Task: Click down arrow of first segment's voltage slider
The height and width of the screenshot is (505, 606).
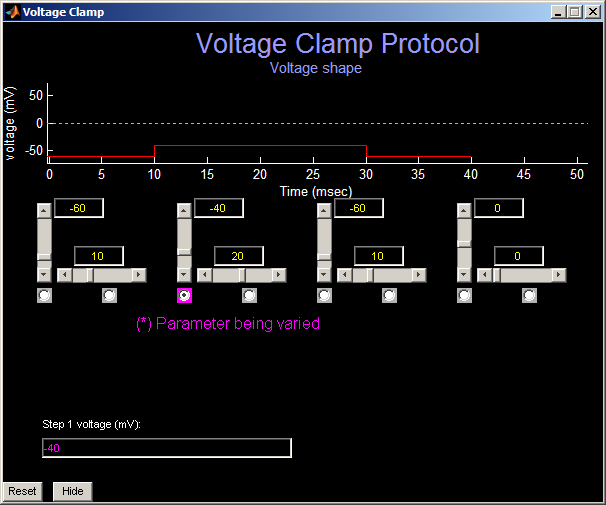Action: click(43, 274)
